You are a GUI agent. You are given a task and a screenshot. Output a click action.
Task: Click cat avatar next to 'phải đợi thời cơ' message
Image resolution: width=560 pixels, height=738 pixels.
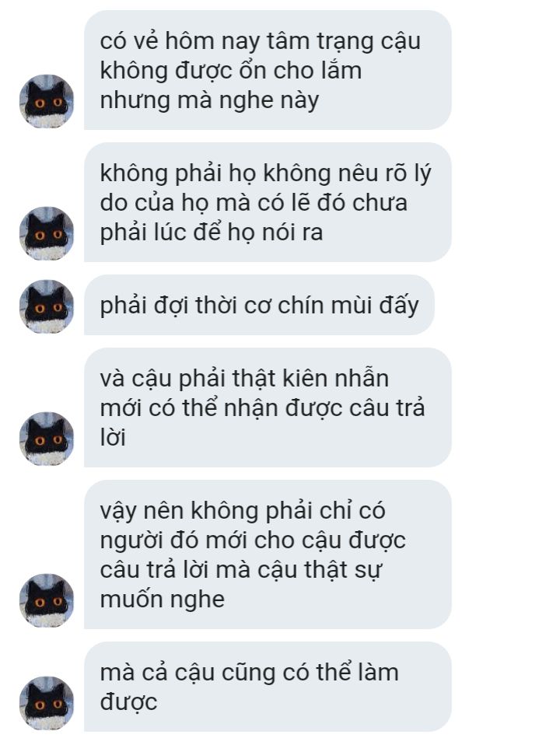click(x=47, y=307)
